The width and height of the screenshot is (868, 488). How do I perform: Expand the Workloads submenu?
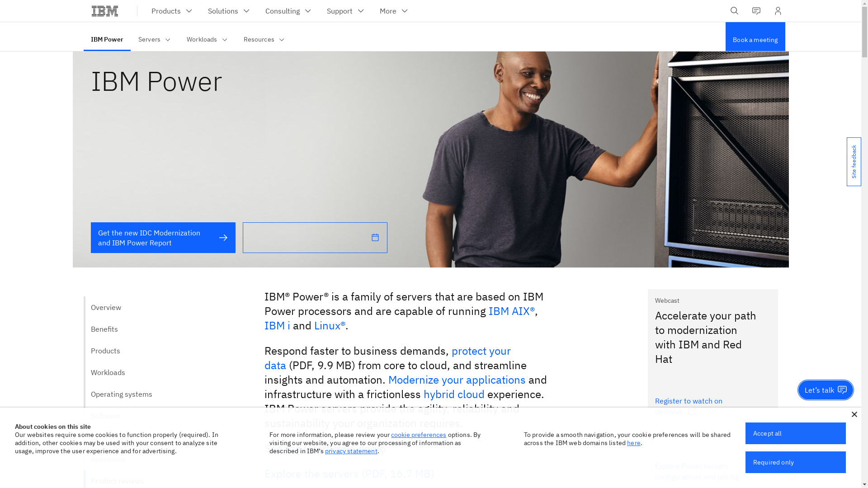pyautogui.click(x=207, y=39)
